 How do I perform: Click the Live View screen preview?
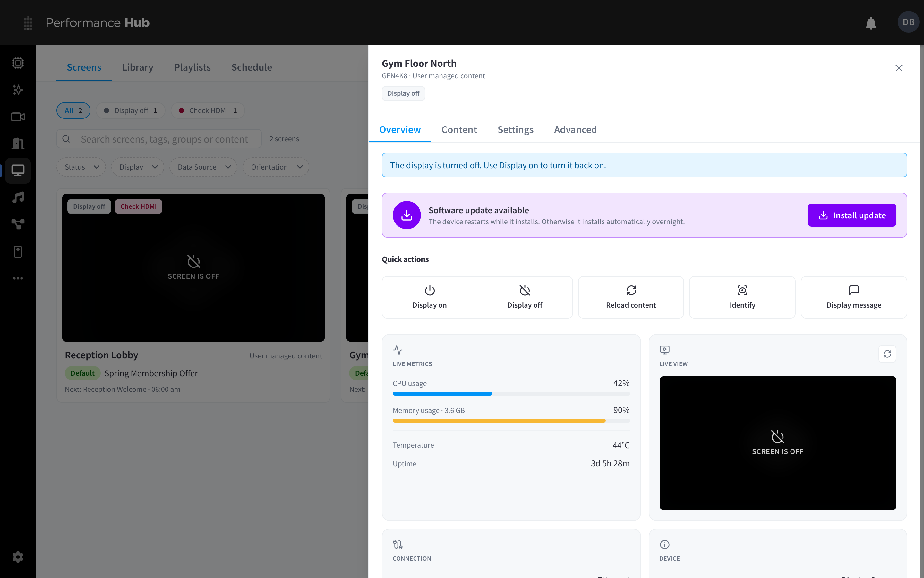(x=778, y=443)
